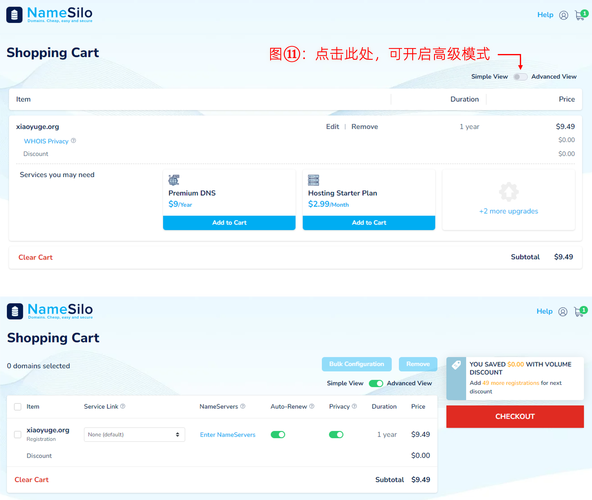Check the select-all checkbox beside Item header

[x=18, y=407]
